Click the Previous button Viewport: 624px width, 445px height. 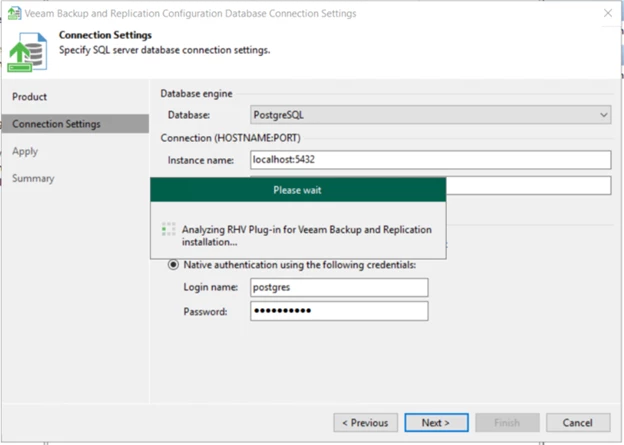365,423
